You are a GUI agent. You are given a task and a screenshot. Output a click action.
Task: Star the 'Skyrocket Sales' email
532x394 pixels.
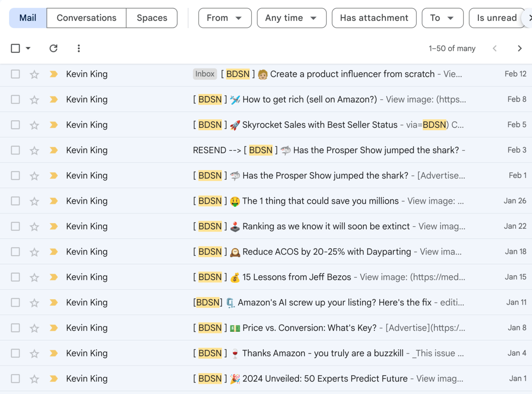click(35, 125)
